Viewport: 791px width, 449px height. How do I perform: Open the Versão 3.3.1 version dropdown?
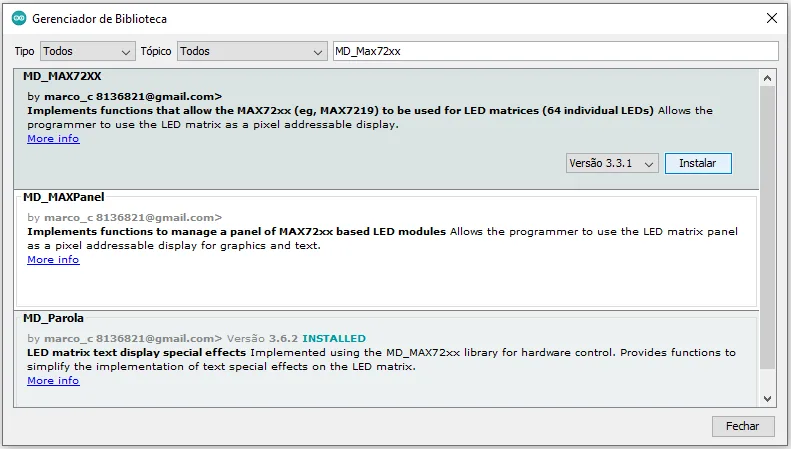pyautogui.click(x=612, y=163)
